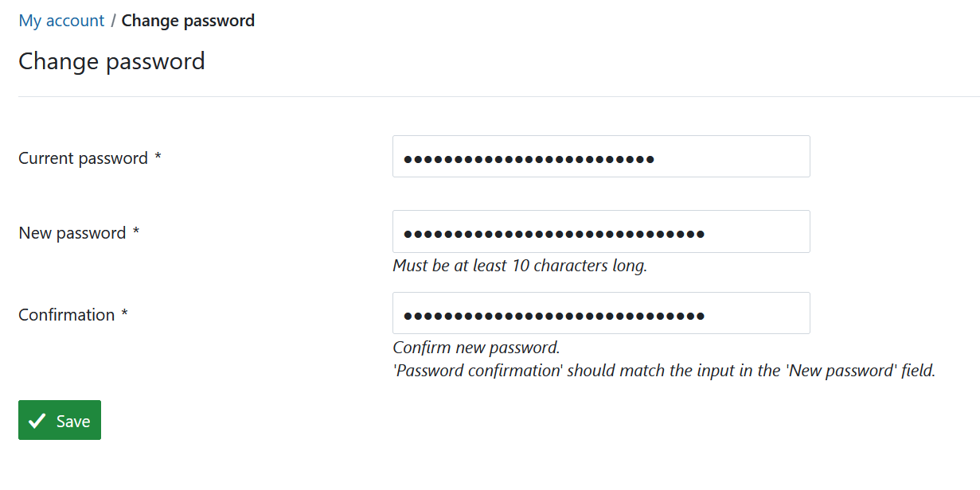The image size is (980, 490).
Task: Click the 'should match the input' hint line
Action: [x=663, y=371]
